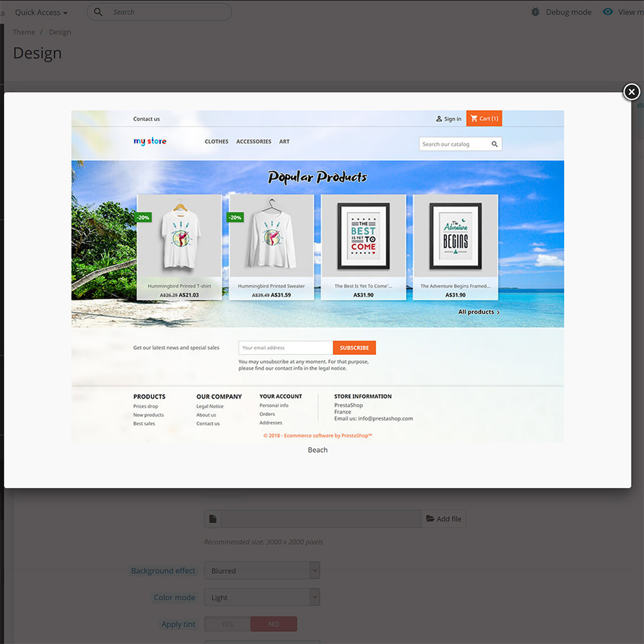
Task: Click the search magnifier icon in the top bar
Action: tap(98, 12)
